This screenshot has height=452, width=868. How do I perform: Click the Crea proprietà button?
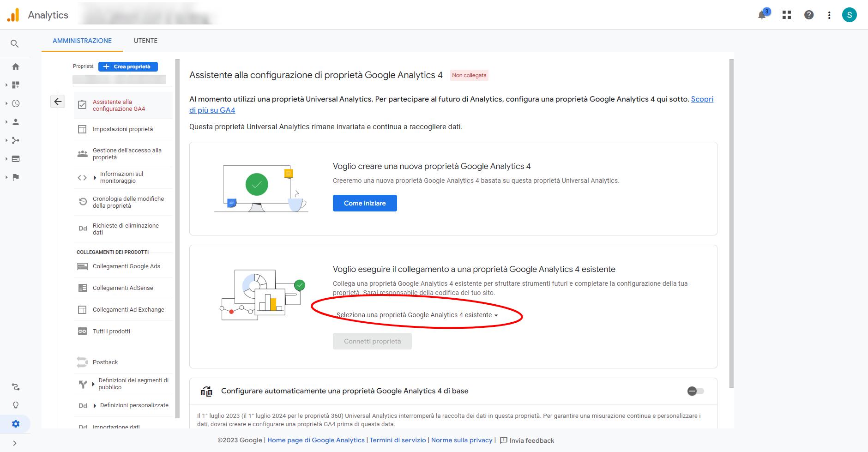pos(128,66)
